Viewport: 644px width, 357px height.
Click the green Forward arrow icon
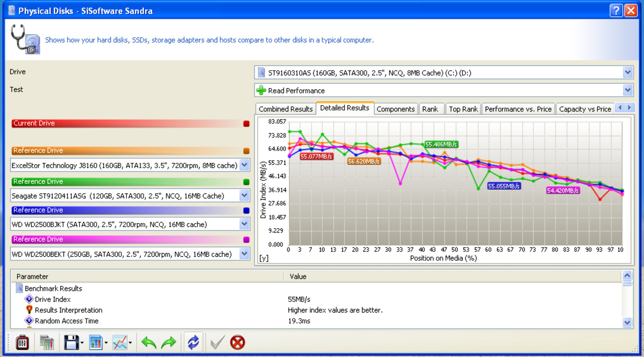click(169, 342)
